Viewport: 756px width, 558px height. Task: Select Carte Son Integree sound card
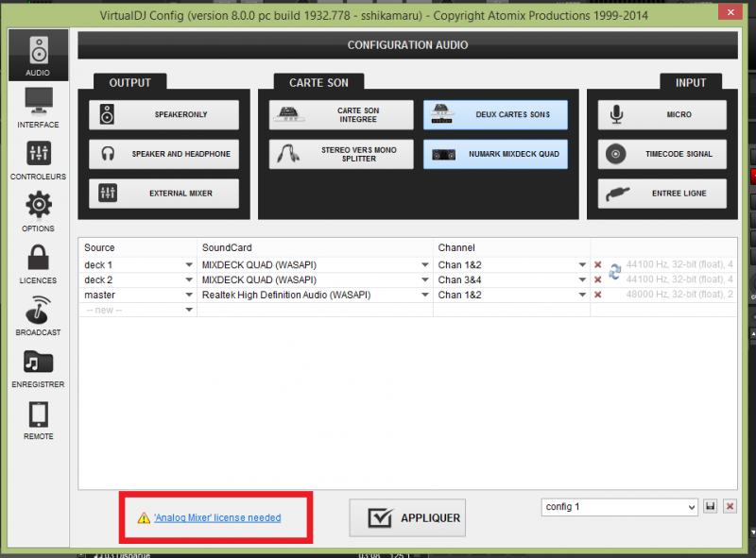click(x=341, y=114)
